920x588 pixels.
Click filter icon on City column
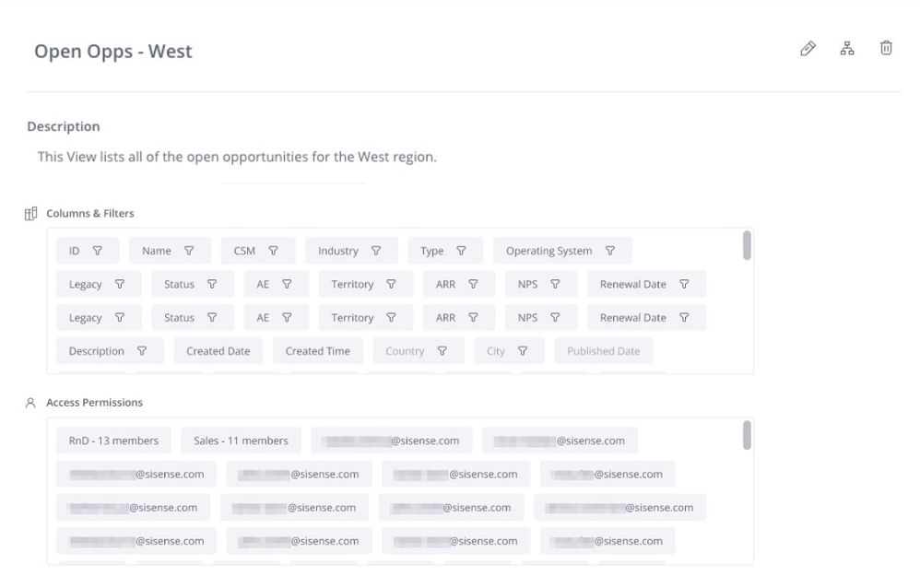pyautogui.click(x=523, y=351)
